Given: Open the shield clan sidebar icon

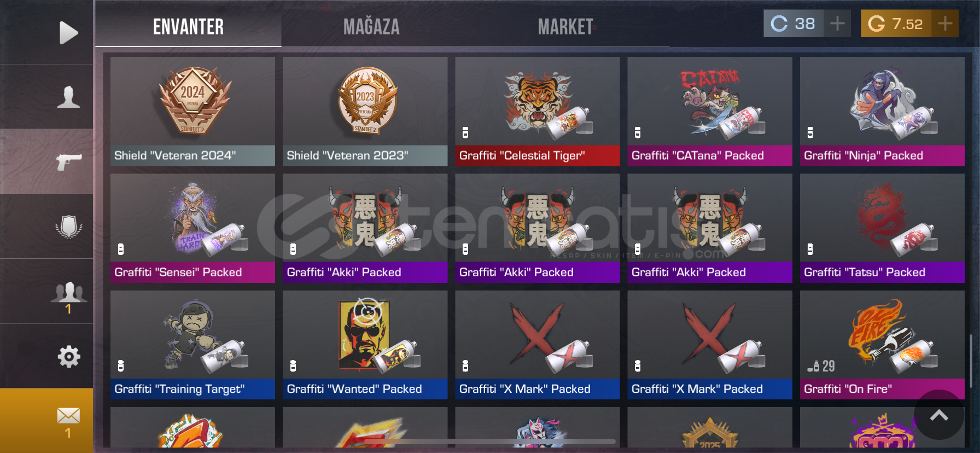Looking at the screenshot, I should tap(68, 226).
